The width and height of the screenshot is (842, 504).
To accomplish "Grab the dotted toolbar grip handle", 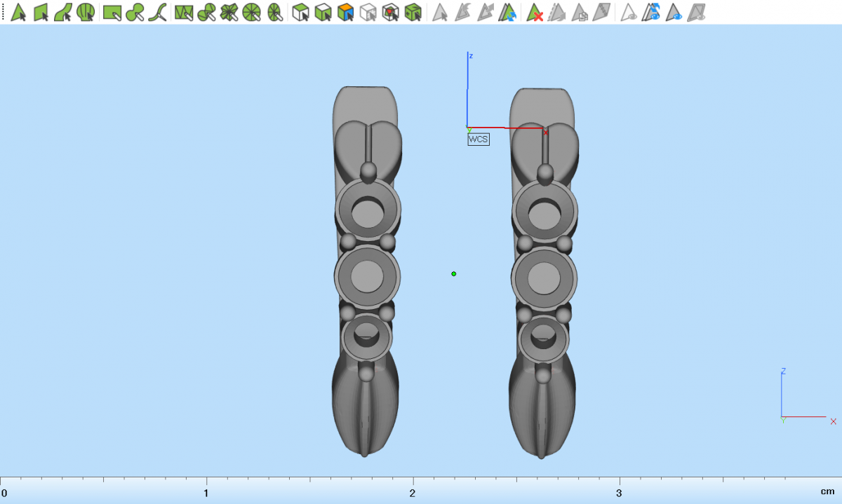I will [4, 12].
